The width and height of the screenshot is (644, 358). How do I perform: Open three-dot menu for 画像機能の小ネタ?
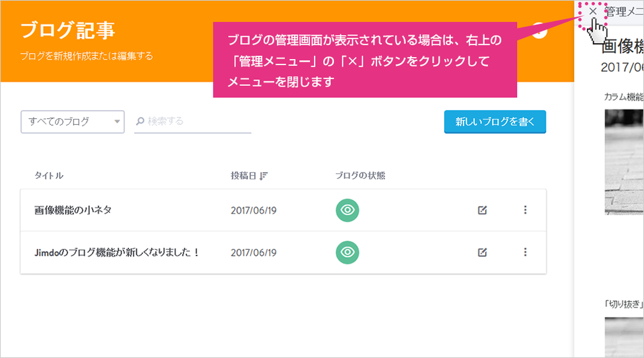click(x=525, y=210)
